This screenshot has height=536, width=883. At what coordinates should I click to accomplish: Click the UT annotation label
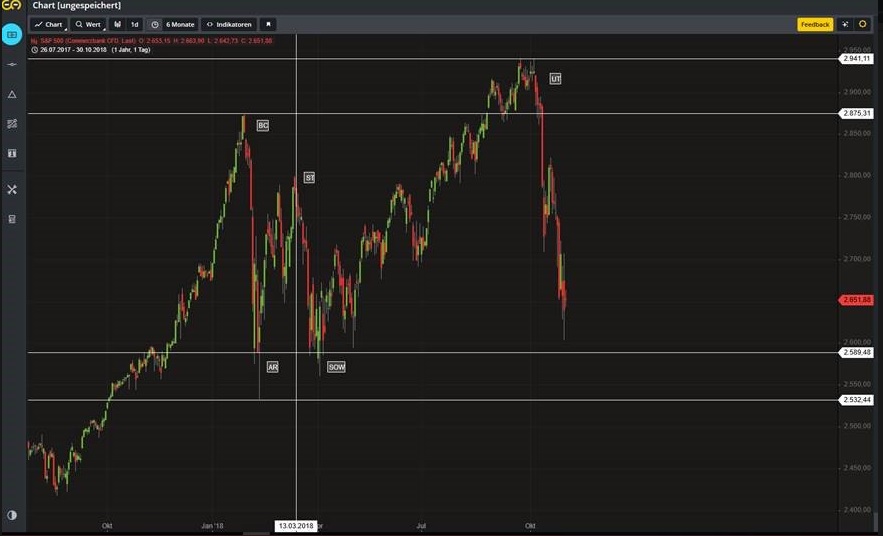click(x=556, y=79)
